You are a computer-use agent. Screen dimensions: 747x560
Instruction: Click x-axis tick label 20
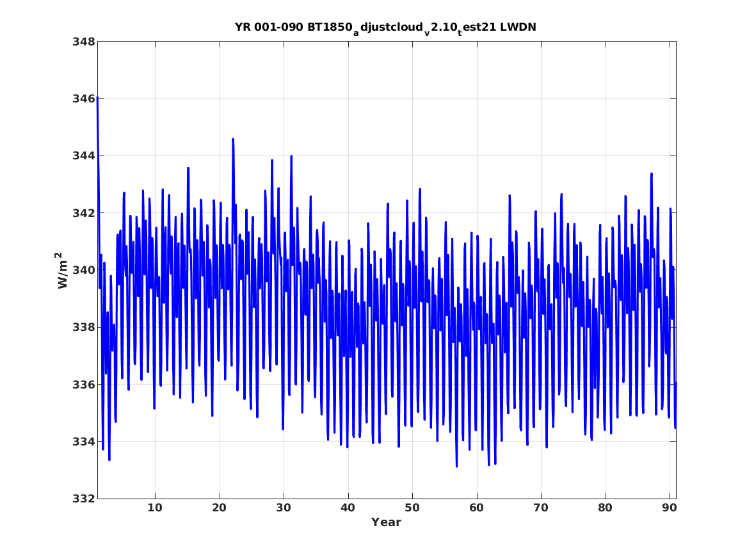[219, 508]
